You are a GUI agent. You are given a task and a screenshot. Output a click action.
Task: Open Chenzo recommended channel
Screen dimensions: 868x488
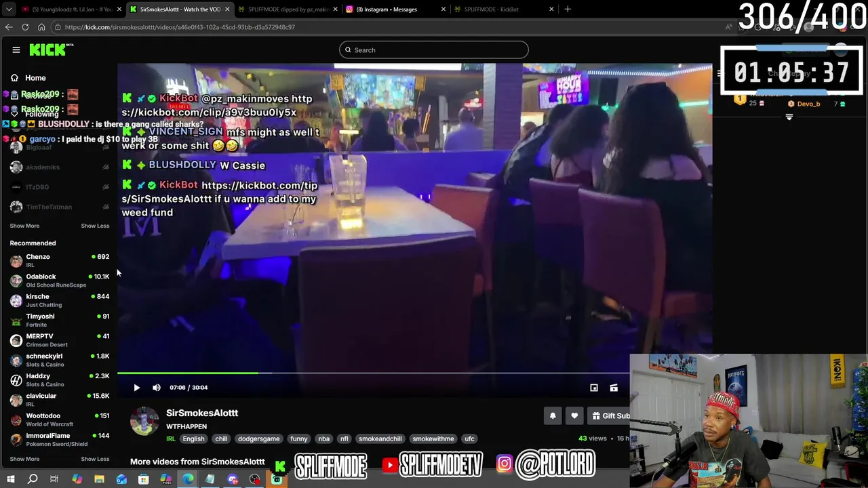pos(59,260)
